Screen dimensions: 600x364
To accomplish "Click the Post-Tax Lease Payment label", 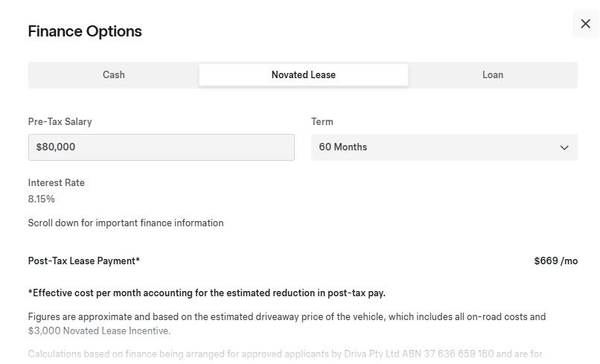I will (x=84, y=261).
